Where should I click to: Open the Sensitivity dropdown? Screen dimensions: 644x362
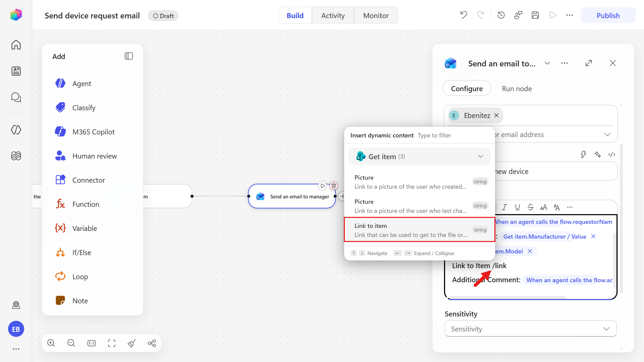(531, 329)
